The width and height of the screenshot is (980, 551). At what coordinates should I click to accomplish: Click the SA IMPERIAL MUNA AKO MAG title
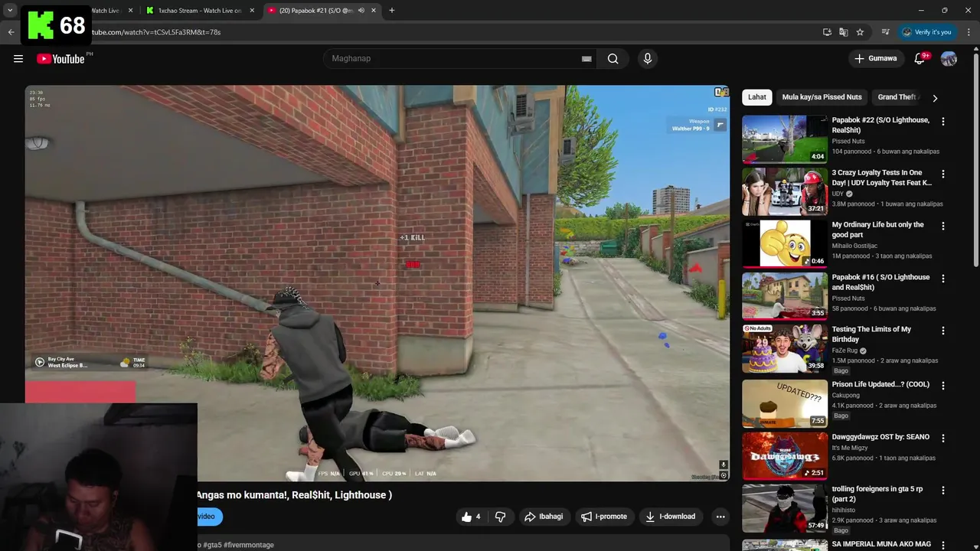coord(881,544)
